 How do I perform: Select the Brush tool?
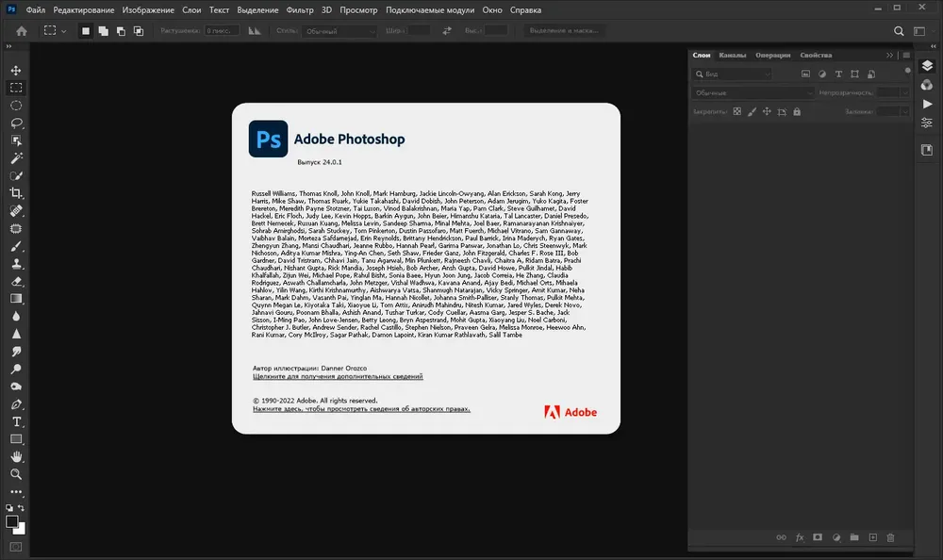tap(16, 246)
